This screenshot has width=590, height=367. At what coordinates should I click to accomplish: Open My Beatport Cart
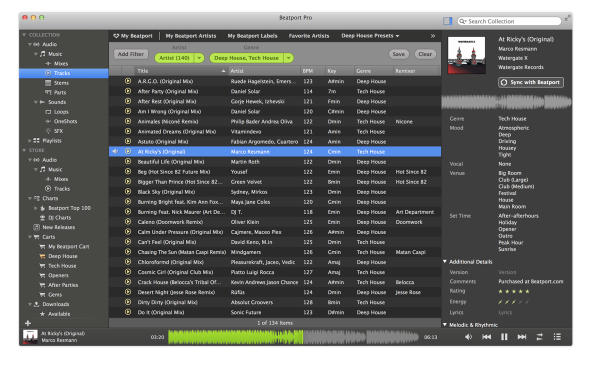pos(68,247)
